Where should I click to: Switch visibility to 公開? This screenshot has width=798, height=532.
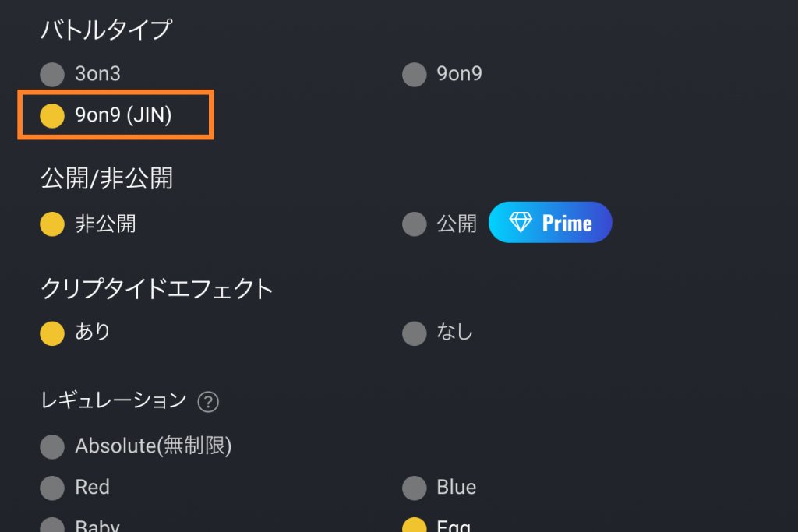point(415,224)
